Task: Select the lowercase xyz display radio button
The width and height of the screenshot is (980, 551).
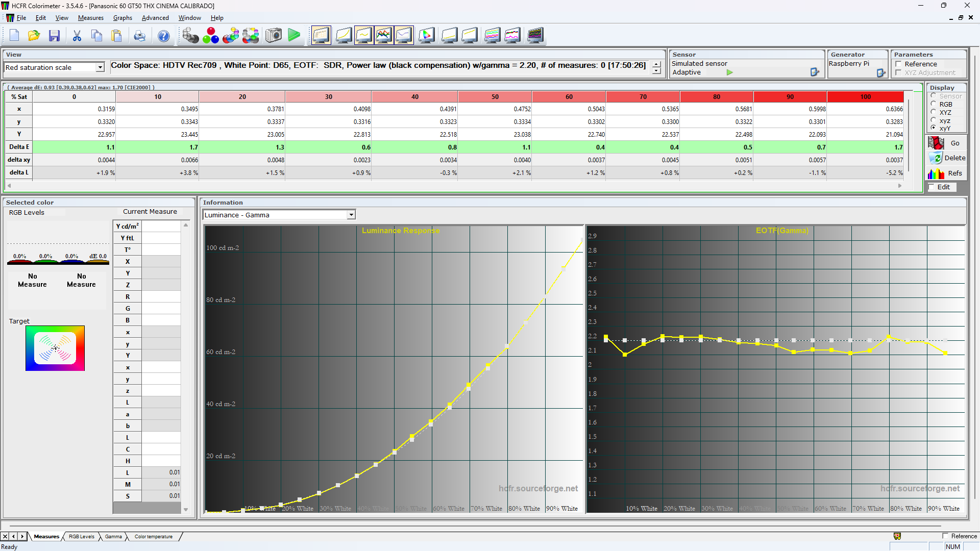Action: pyautogui.click(x=934, y=120)
